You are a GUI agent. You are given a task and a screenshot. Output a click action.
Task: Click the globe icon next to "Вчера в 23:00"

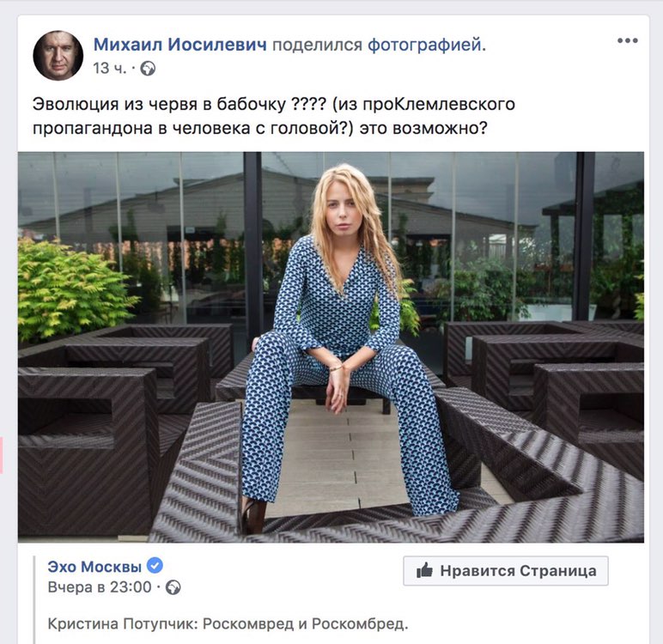pyautogui.click(x=173, y=587)
